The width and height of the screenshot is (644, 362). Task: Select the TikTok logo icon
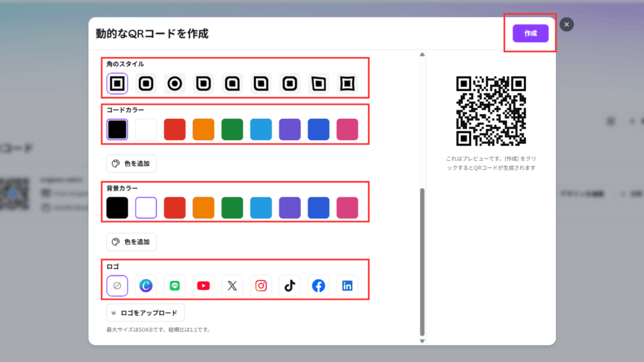coord(289,286)
